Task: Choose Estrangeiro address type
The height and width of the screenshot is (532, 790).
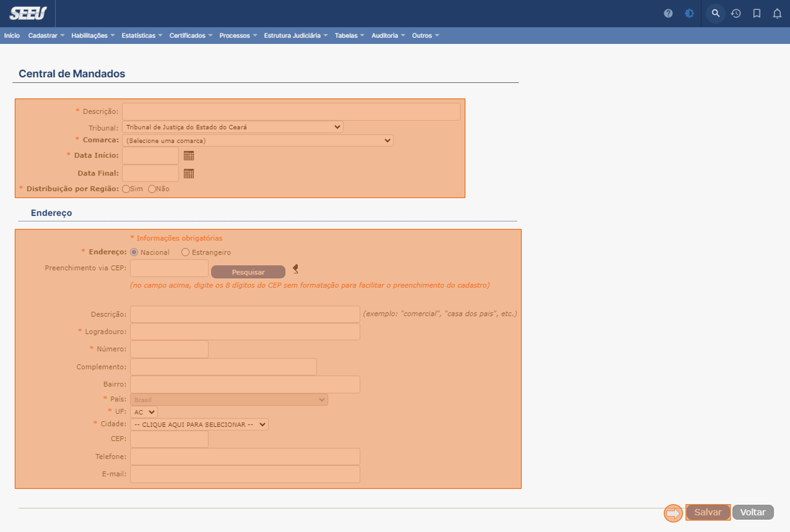Action: 185,252
